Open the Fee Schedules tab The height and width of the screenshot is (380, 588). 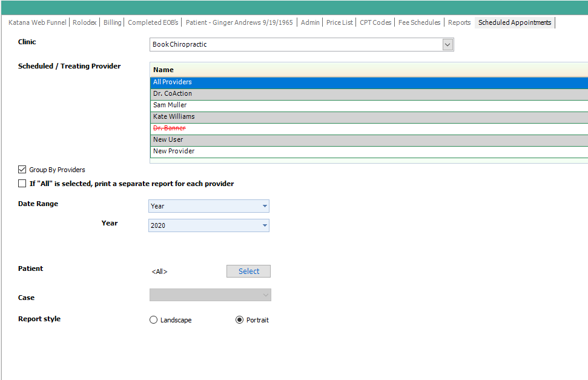tap(419, 22)
